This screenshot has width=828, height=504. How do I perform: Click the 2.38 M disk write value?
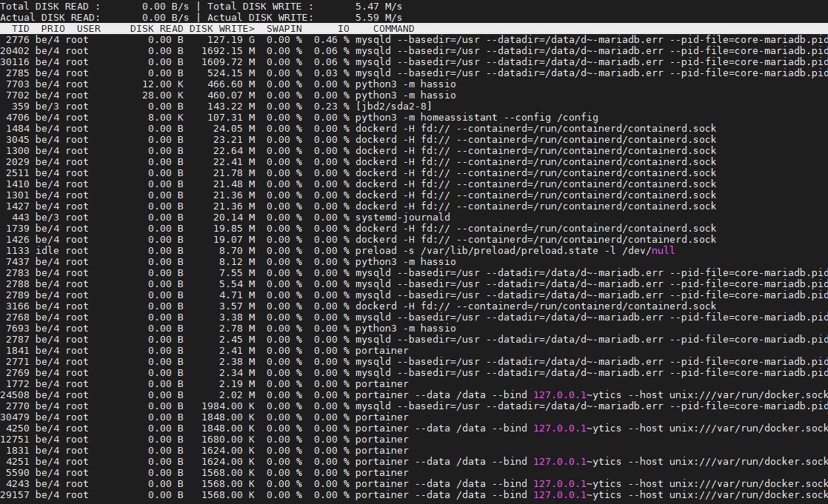[237, 361]
